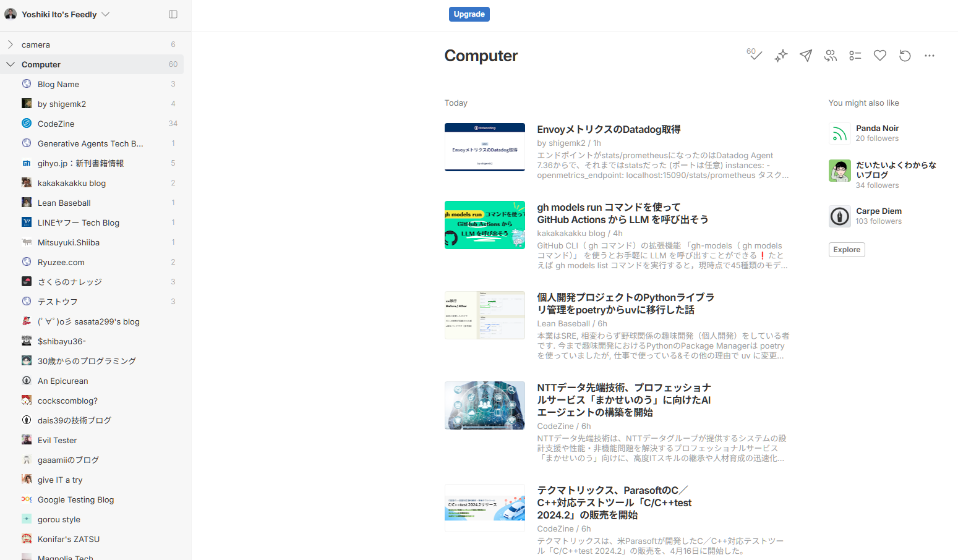Screen dimensions: 958x560
Task: Click the だいたいよくわからないブログ avatar
Action: pos(840,171)
